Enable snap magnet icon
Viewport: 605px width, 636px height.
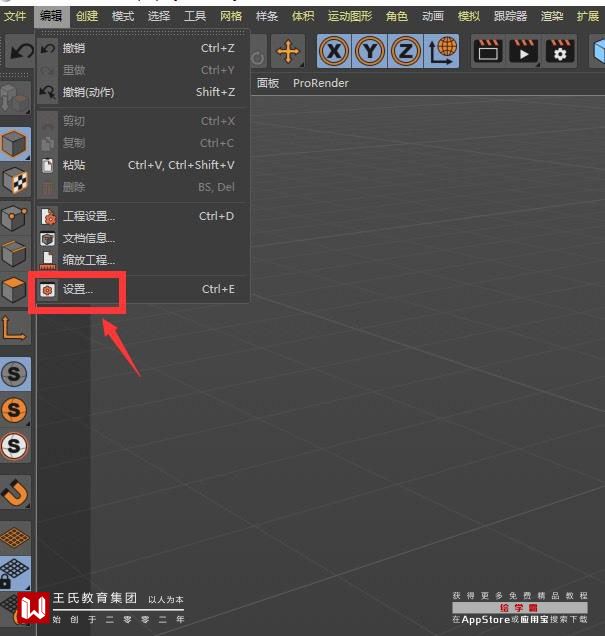click(15, 492)
